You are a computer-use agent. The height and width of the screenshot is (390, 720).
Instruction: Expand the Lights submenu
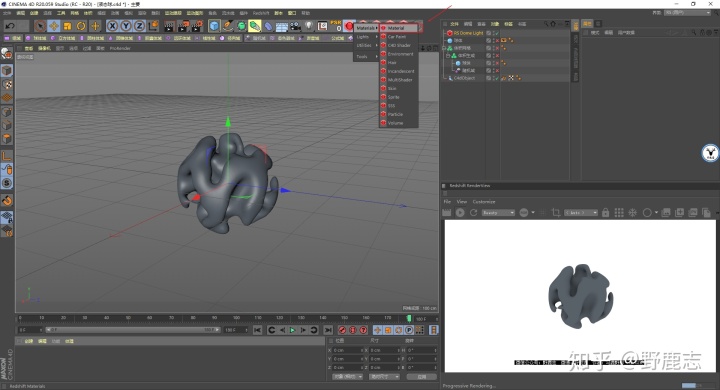click(366, 37)
